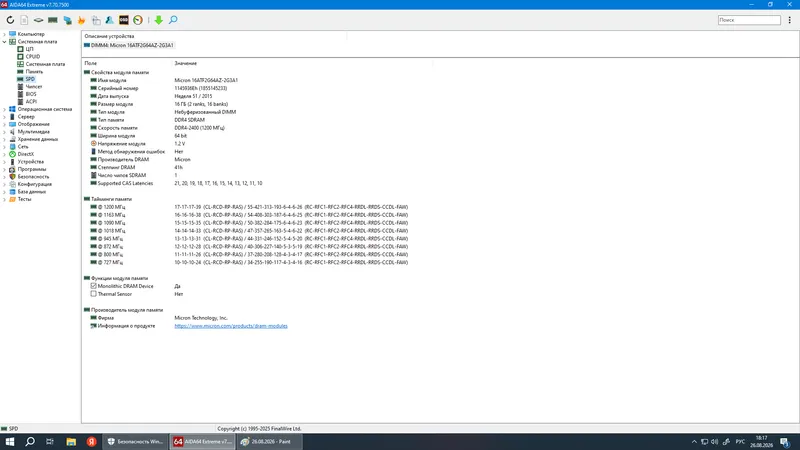Select Память in the tree
Screen dimensions: 800x450
click(x=34, y=72)
